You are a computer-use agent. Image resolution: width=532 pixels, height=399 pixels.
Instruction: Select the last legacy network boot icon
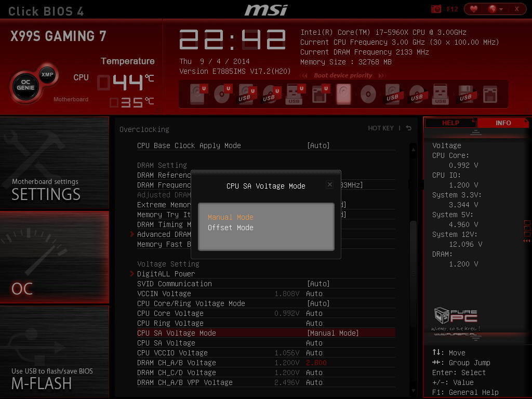click(x=490, y=94)
